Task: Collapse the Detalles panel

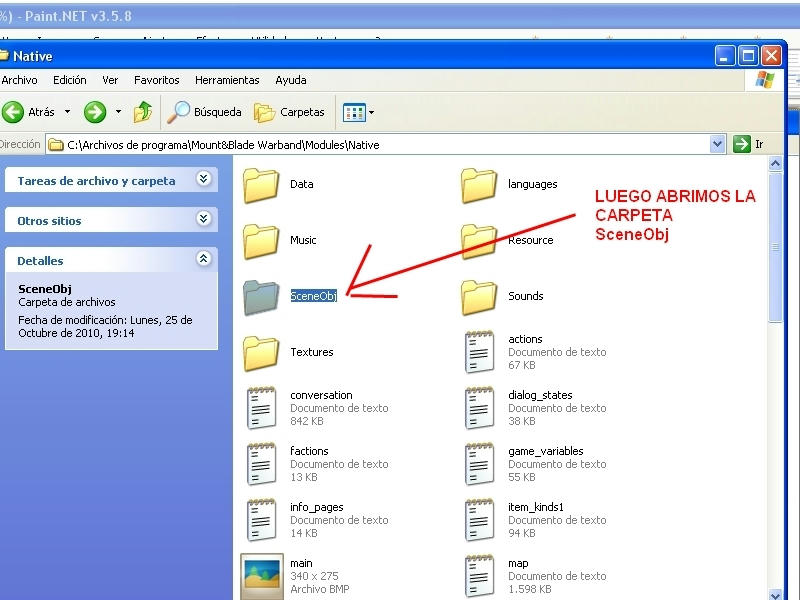Action: point(204,260)
